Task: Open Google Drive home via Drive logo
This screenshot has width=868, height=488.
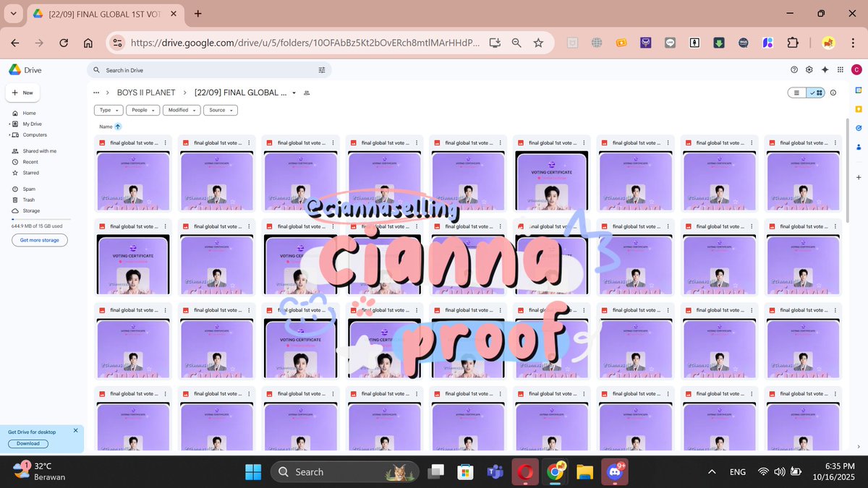Action: (x=25, y=70)
